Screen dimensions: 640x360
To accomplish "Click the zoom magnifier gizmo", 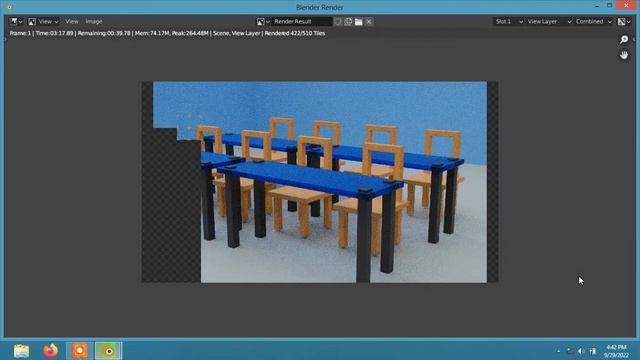I will pyautogui.click(x=624, y=39).
